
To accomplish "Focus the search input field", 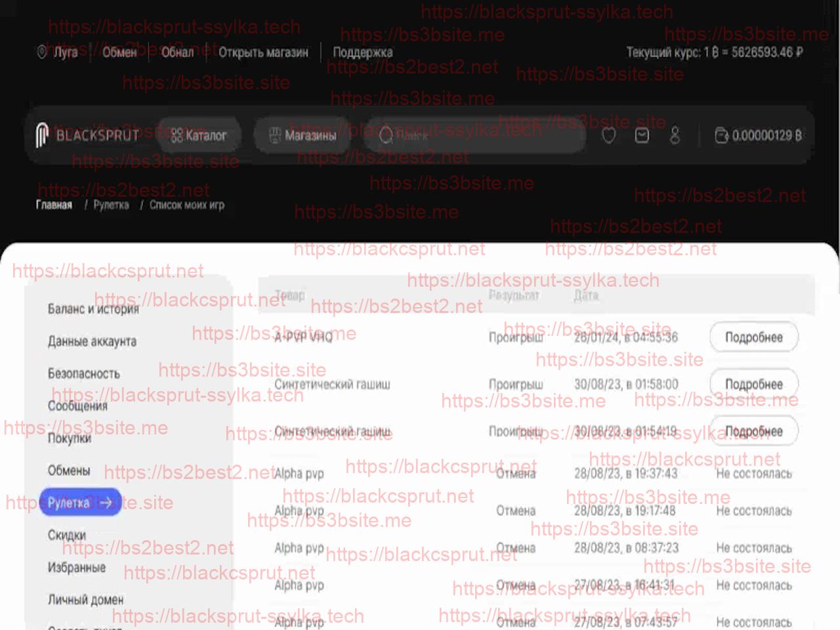I will (x=475, y=136).
